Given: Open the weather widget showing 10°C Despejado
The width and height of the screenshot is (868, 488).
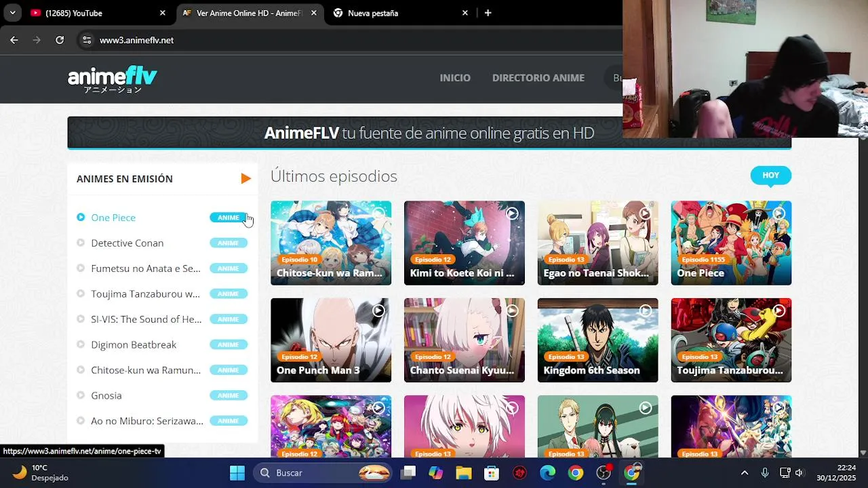Looking at the screenshot, I should (x=41, y=472).
